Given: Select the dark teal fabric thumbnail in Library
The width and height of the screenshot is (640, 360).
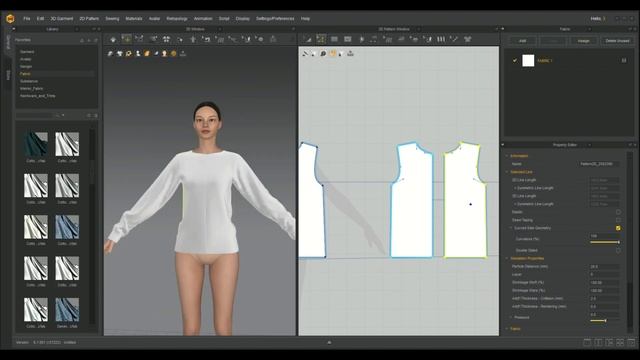Looking at the screenshot, I should [x=36, y=144].
